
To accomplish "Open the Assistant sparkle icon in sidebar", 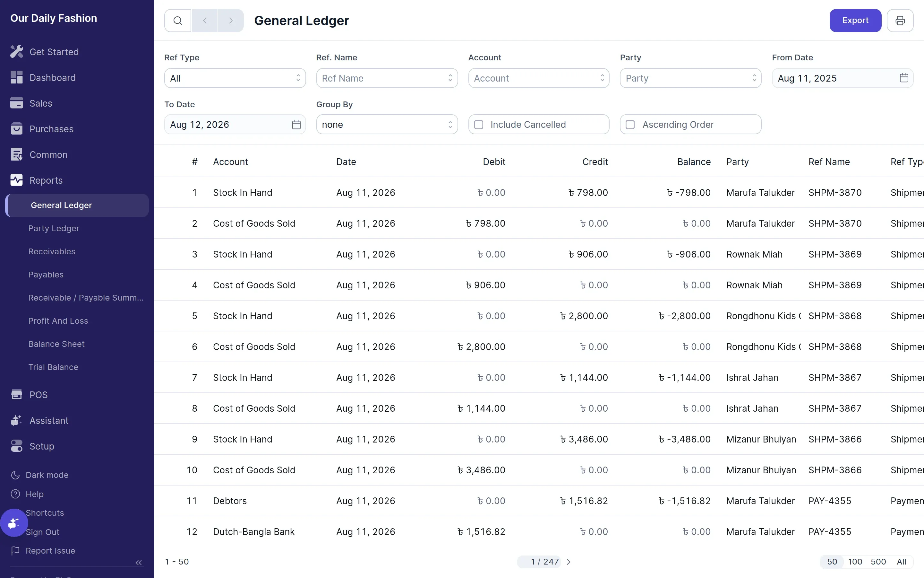I will (x=16, y=420).
